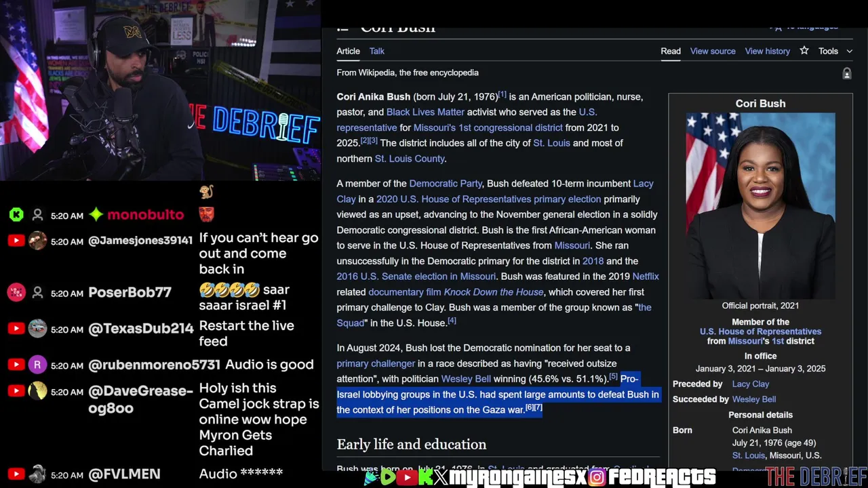The image size is (868, 488).
Task: Click St. Louis link in the lead paragraph
Action: (x=551, y=143)
